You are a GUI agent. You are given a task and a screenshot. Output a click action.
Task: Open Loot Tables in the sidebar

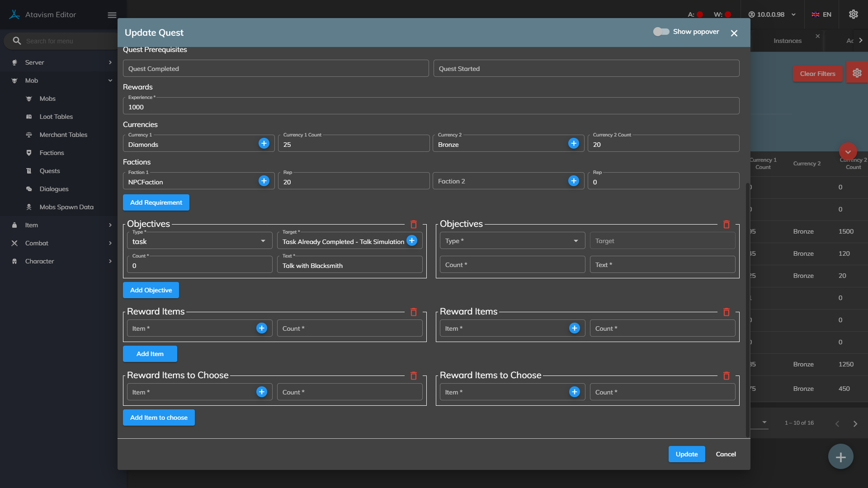56,117
